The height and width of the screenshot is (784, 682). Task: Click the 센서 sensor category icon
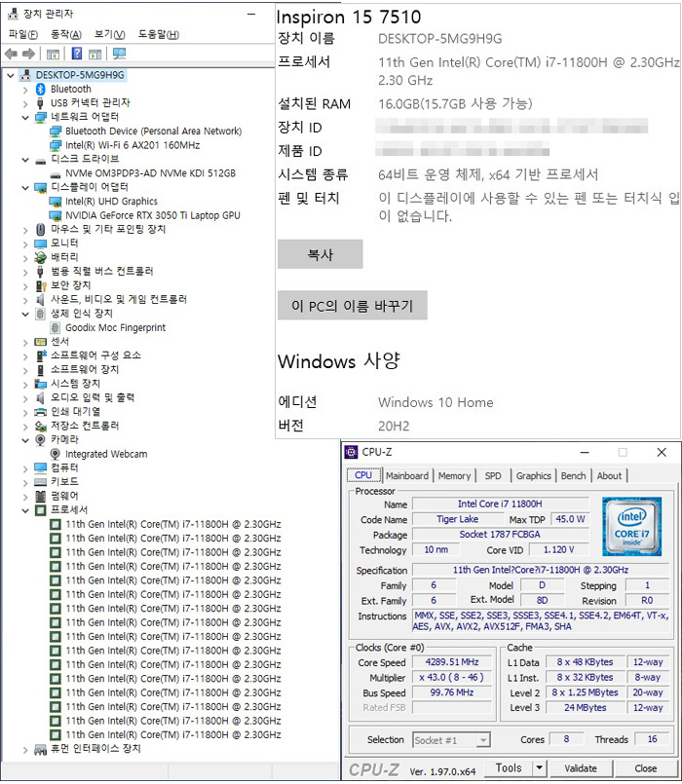(x=41, y=342)
